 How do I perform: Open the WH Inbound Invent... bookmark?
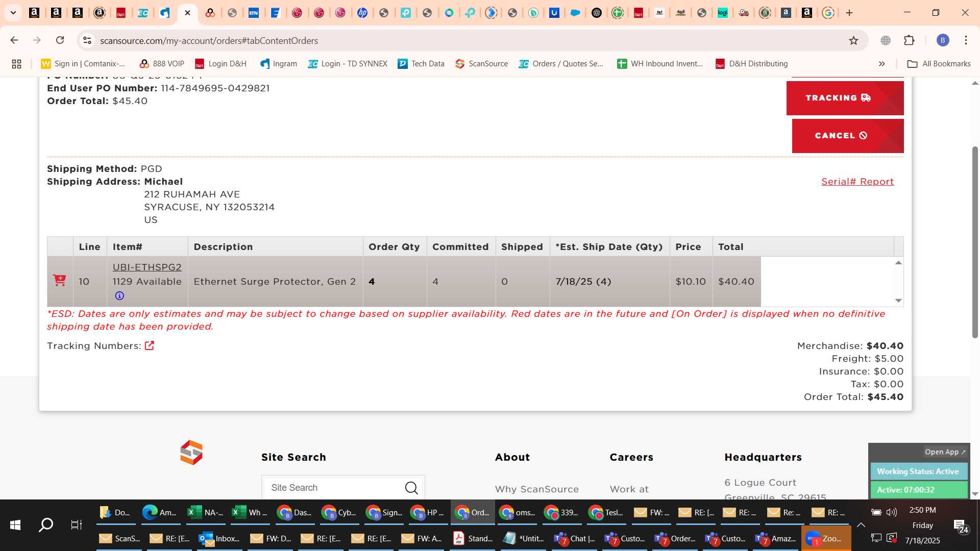coord(660,64)
